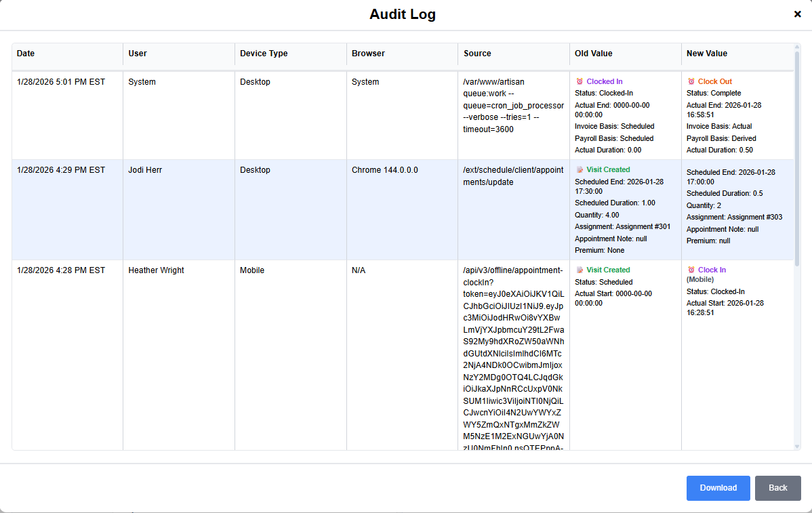Click the Source column header
This screenshot has width=812, height=513.
tap(477, 54)
